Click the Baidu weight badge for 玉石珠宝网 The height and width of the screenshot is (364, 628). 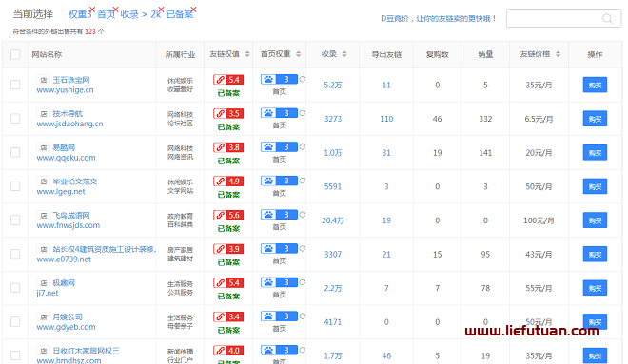coord(279,79)
